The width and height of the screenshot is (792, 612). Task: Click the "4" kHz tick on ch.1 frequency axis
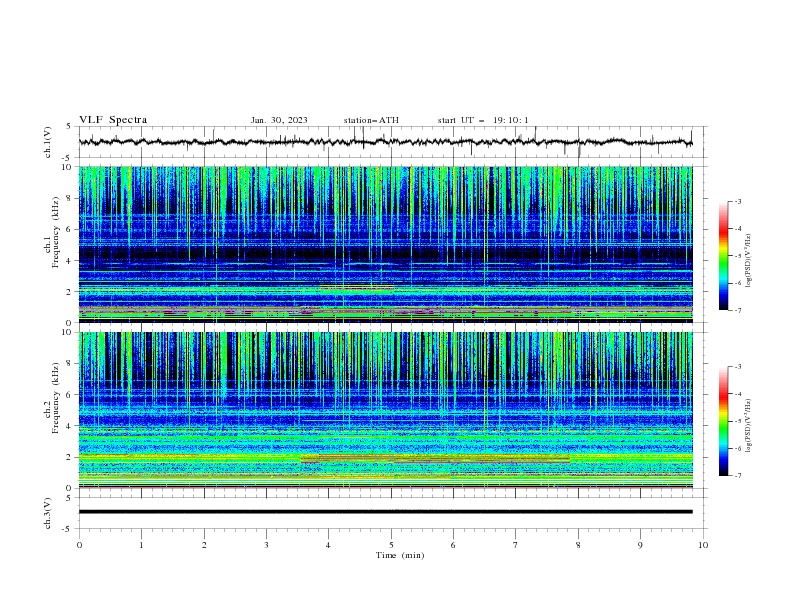(70, 261)
